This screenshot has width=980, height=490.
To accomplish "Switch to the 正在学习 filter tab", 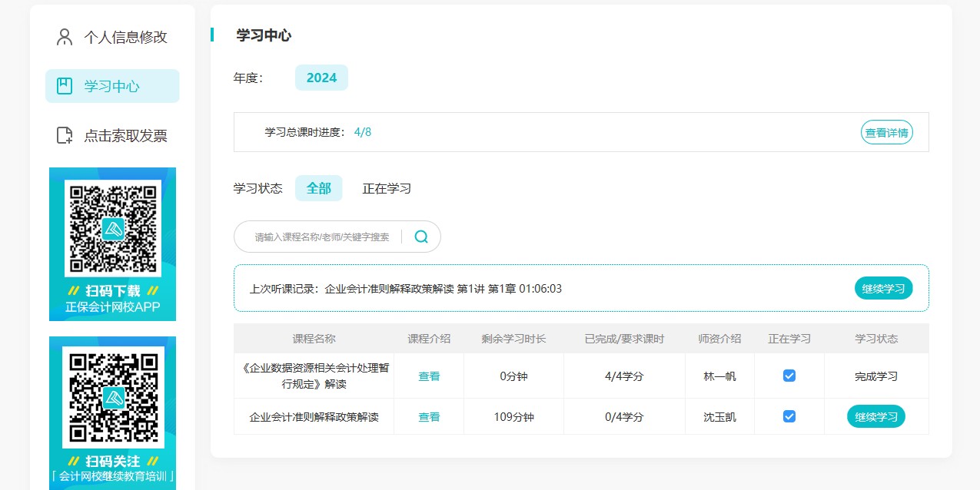I will (386, 188).
